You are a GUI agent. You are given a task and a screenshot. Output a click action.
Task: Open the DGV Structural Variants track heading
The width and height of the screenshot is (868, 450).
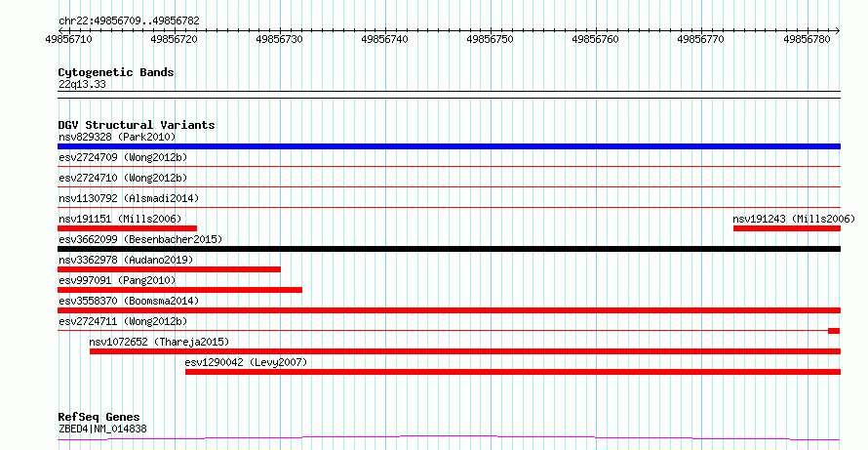point(137,125)
